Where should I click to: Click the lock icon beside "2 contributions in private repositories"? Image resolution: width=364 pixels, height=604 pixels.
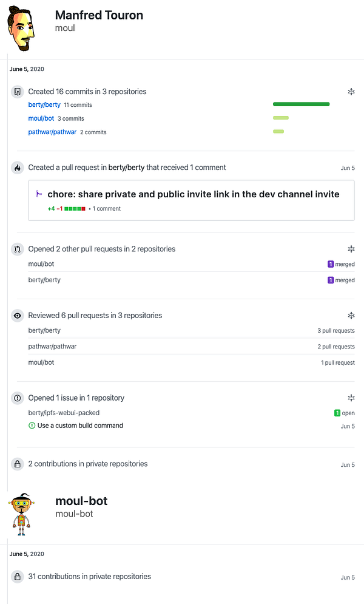(18, 464)
